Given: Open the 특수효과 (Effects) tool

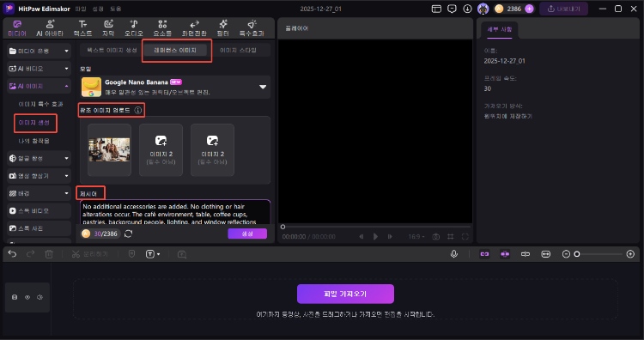Looking at the screenshot, I should [252, 28].
